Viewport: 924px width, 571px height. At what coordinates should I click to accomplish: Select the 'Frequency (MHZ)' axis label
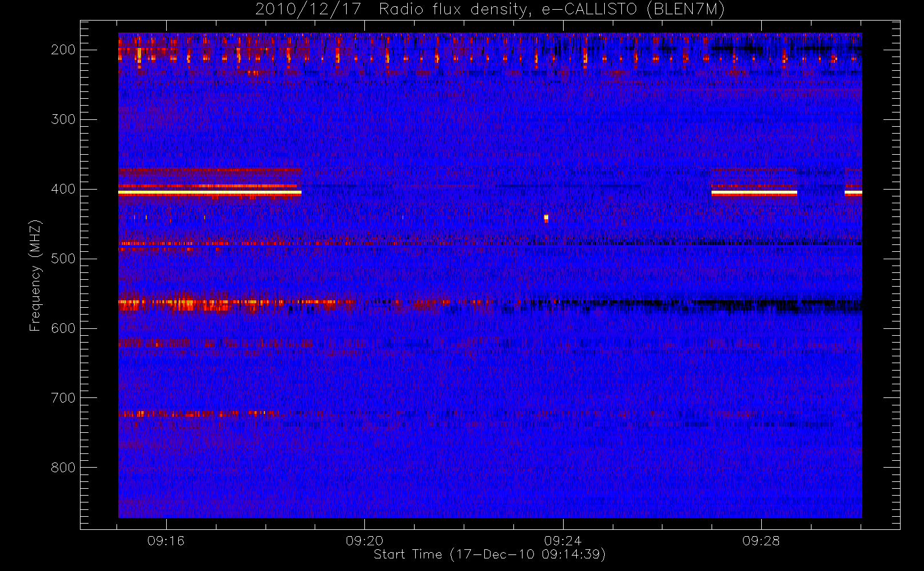pyautogui.click(x=35, y=275)
